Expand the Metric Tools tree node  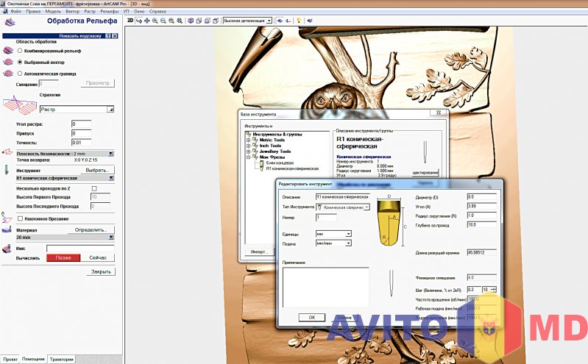point(248,140)
